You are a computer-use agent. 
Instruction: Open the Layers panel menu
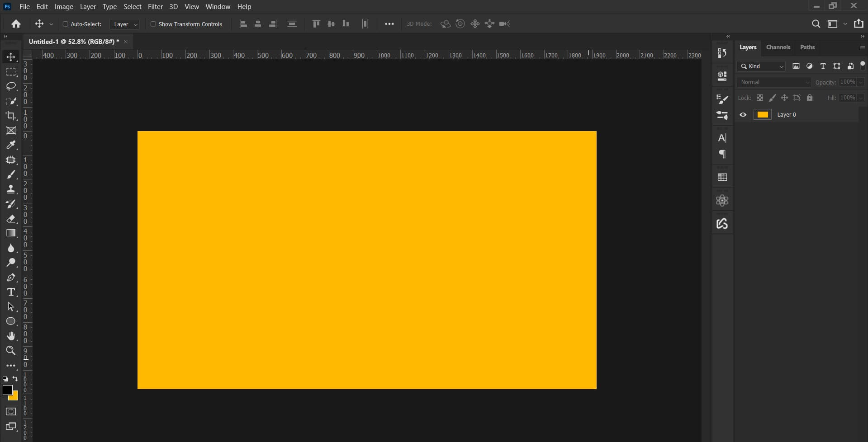(862, 47)
